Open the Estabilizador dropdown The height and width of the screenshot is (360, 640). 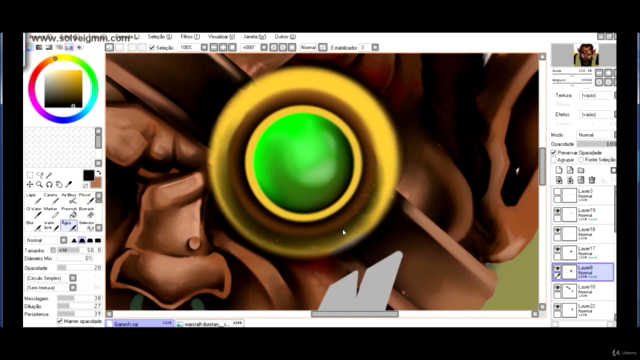click(375, 47)
